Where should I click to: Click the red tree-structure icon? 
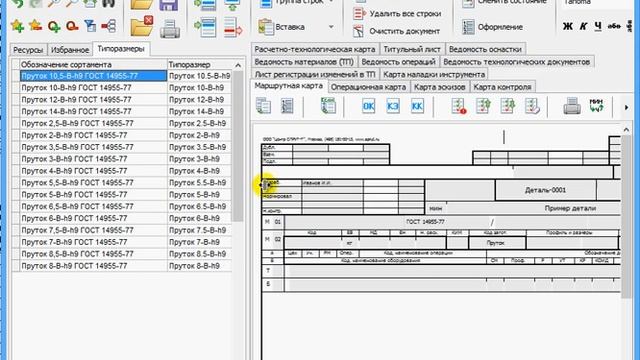tap(109, 27)
